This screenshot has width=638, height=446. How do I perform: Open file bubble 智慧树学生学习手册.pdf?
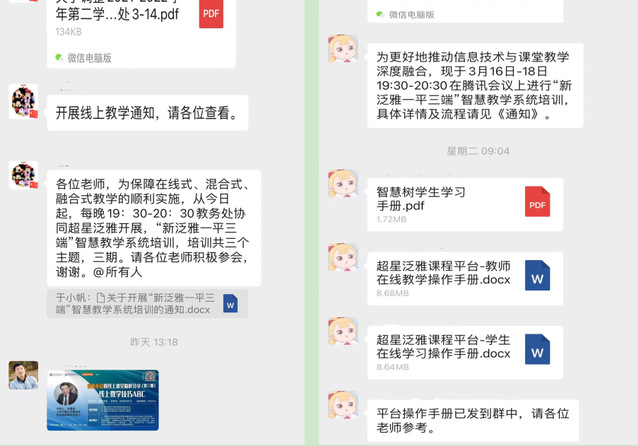465,205
